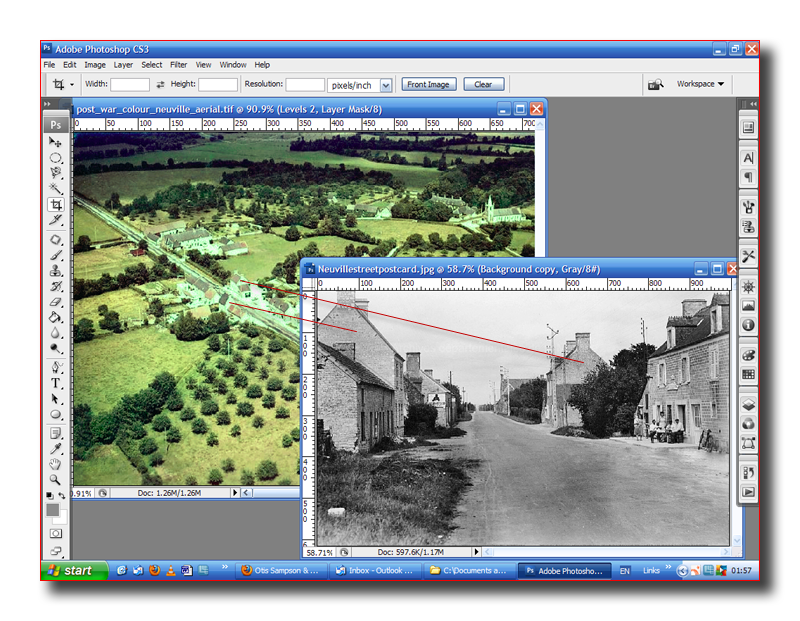800x621 pixels.
Task: Select the Clone Stamp tool
Action: point(55,271)
